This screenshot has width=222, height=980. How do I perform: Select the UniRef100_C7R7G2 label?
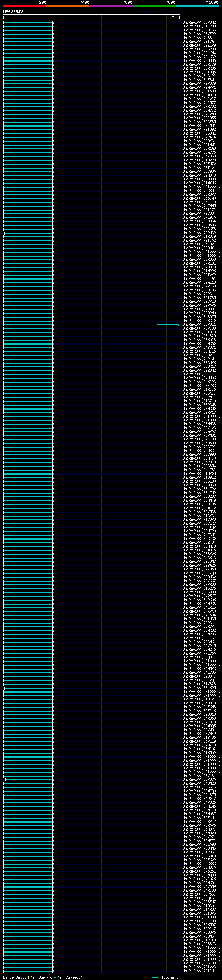coord(199,106)
